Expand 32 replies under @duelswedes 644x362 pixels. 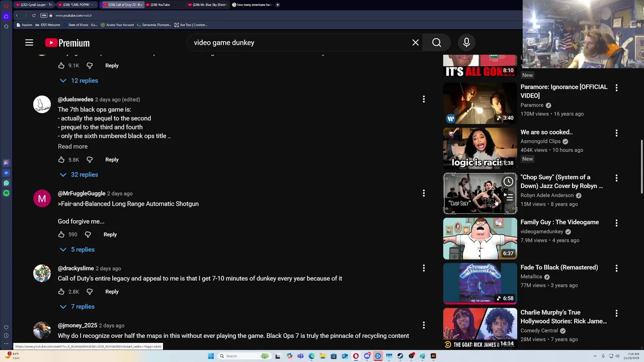78,174
